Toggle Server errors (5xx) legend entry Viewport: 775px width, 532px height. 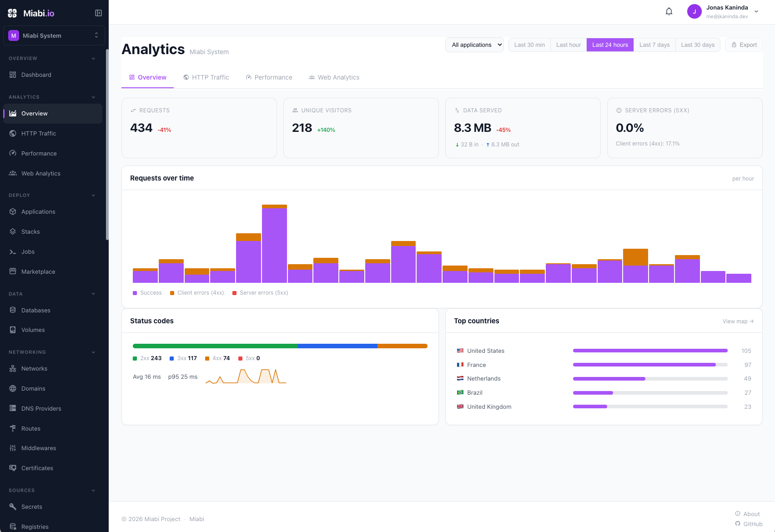tap(260, 293)
